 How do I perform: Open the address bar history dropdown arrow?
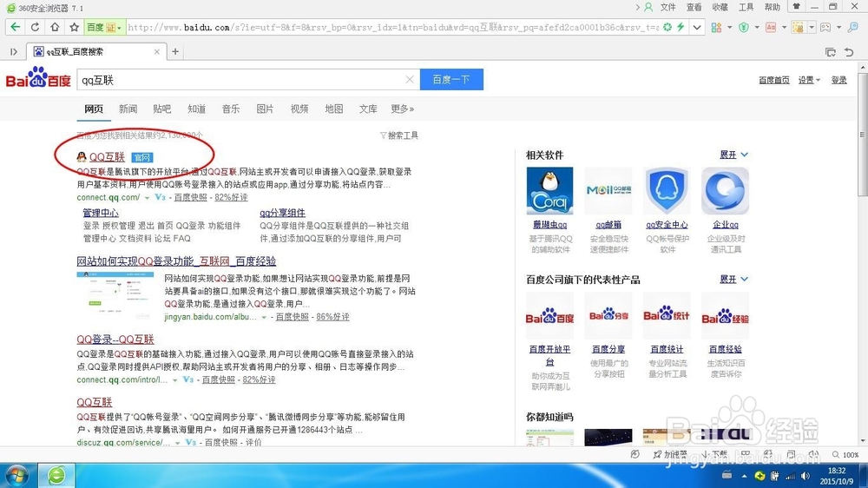(x=697, y=27)
